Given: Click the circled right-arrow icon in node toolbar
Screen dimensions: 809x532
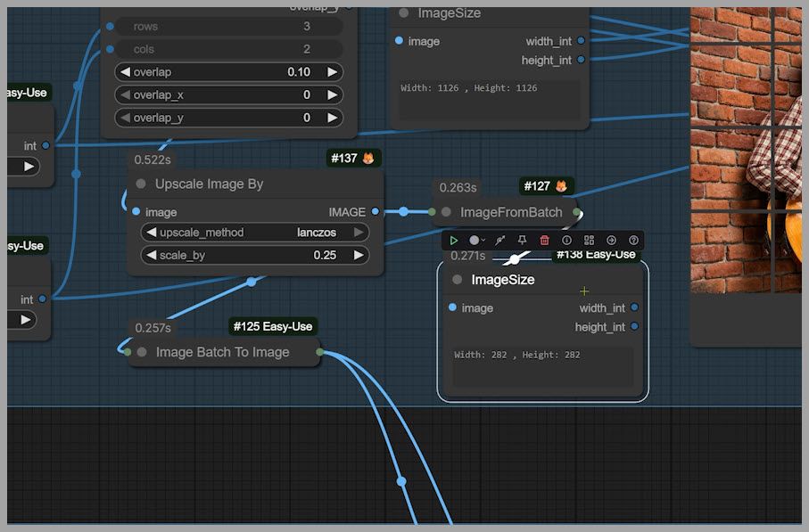Looking at the screenshot, I should [611, 241].
